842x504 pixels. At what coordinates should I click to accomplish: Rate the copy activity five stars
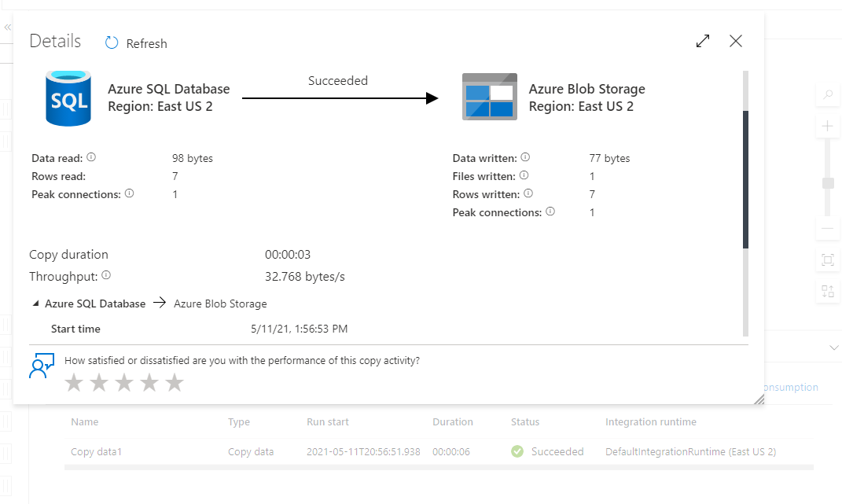(x=174, y=382)
